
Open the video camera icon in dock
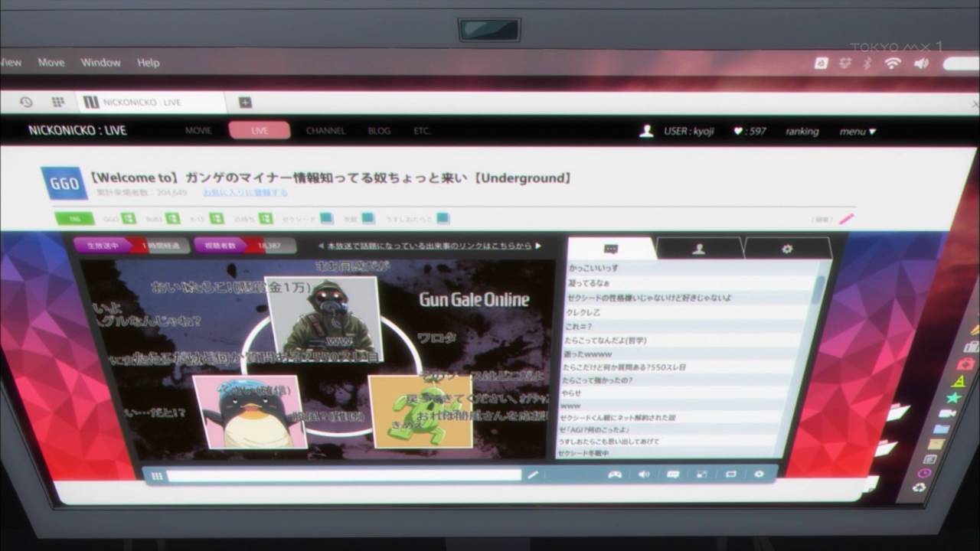pyautogui.click(x=946, y=414)
